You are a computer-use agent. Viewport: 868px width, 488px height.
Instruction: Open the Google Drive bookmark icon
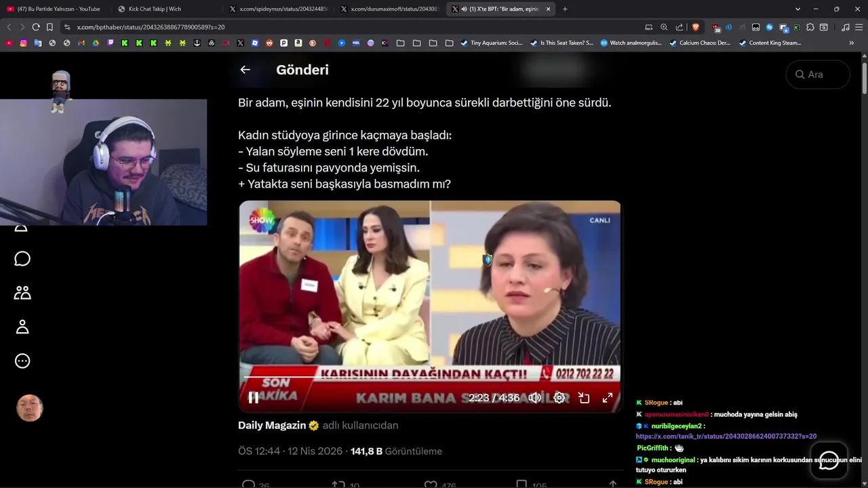point(96,43)
